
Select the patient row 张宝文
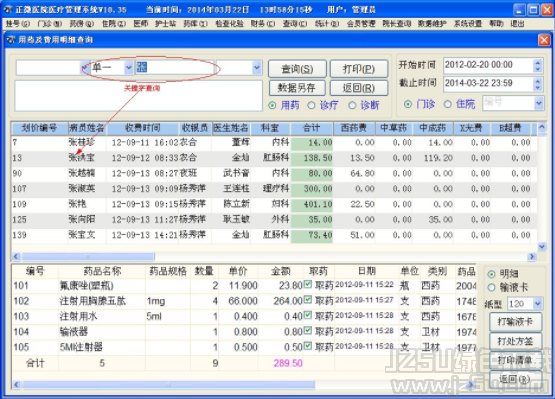click(x=274, y=235)
